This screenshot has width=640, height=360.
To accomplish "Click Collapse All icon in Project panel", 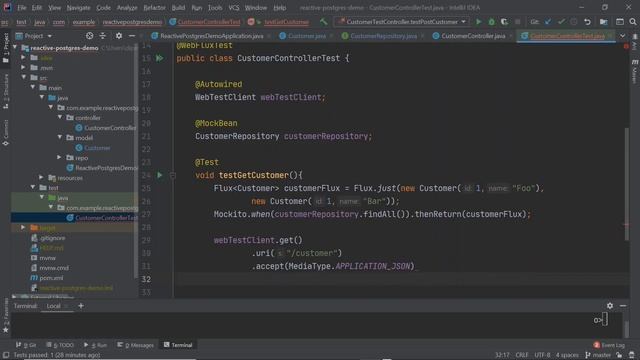I will click(x=102, y=36).
